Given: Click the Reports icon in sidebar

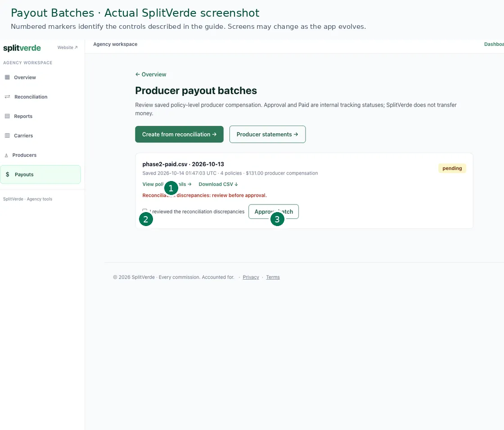Looking at the screenshot, I should [7, 116].
